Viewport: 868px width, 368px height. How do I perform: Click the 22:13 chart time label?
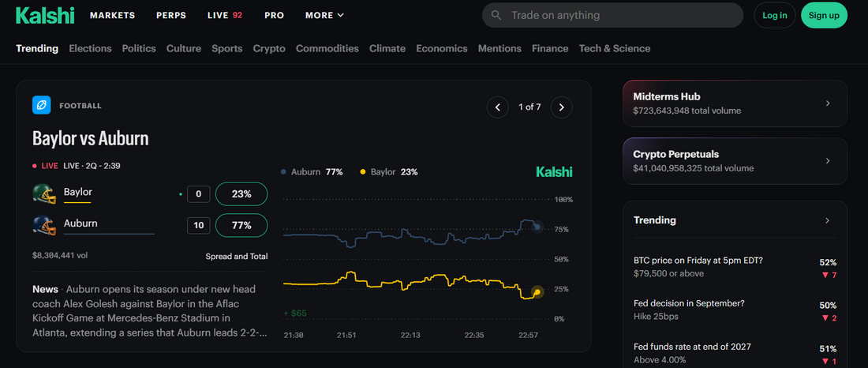(411, 336)
